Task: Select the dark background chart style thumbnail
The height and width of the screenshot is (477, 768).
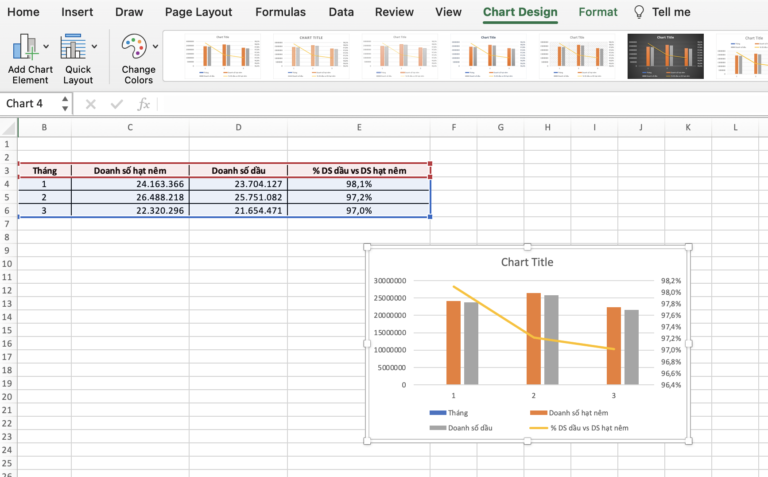Action: pyautogui.click(x=665, y=57)
